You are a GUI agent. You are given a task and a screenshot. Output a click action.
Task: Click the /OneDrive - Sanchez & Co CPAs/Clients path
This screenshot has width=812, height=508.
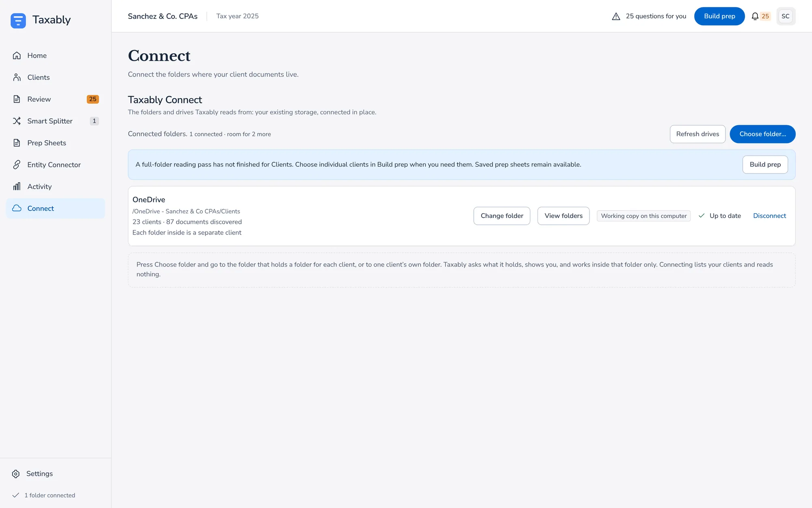coord(186,211)
